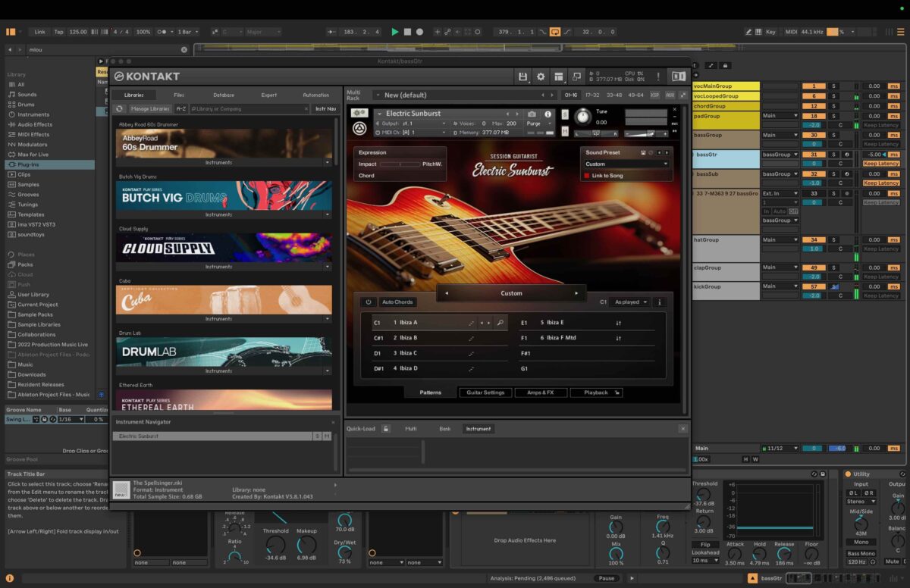Click next instrument arrow beside Electric Sunburst name

pos(519,114)
